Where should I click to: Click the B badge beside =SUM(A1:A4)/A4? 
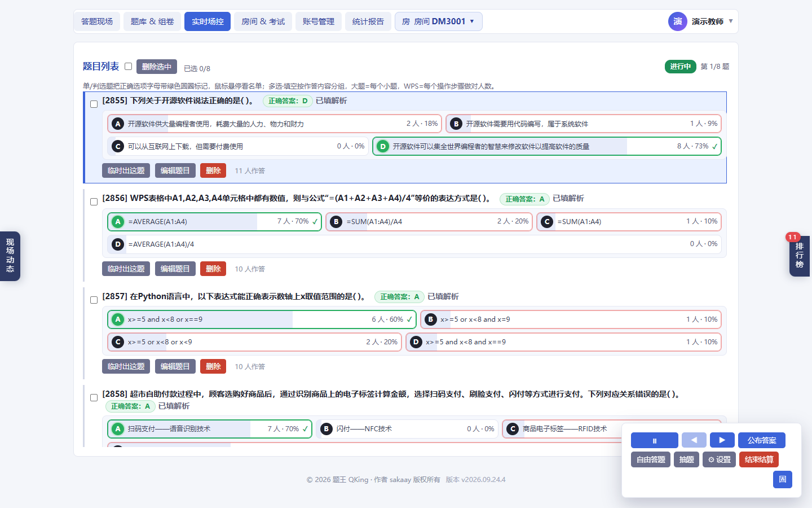pyautogui.click(x=336, y=222)
